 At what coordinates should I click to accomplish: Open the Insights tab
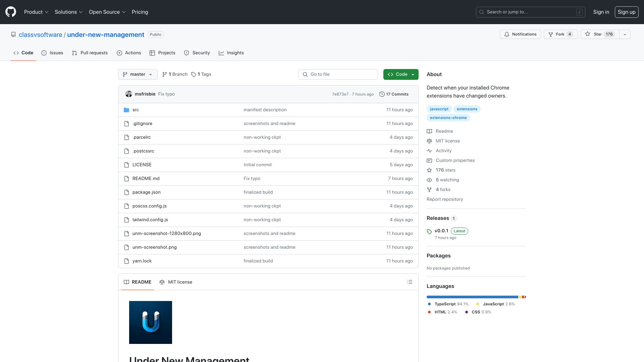[231, 53]
